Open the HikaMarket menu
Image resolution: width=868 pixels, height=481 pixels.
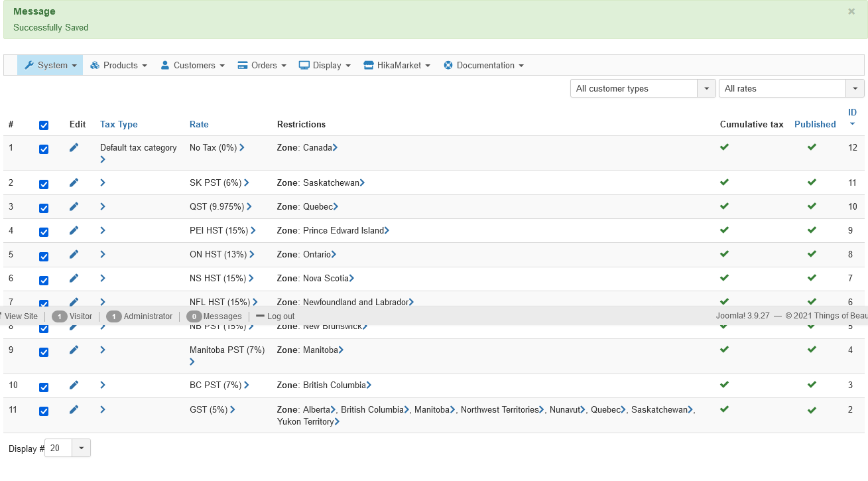coord(397,65)
